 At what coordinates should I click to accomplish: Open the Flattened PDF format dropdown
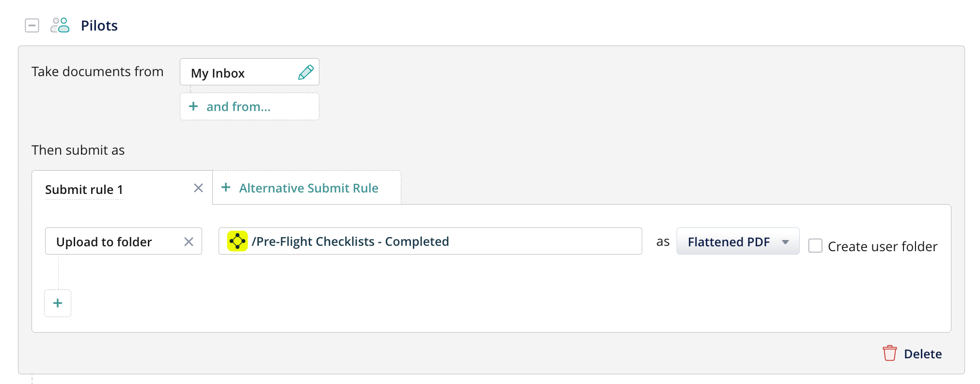click(738, 241)
